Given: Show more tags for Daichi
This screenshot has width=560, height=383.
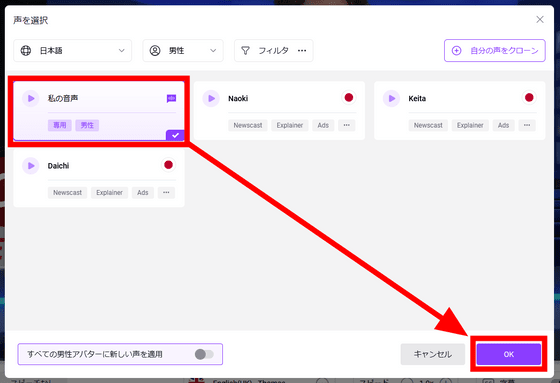Looking at the screenshot, I should point(166,193).
